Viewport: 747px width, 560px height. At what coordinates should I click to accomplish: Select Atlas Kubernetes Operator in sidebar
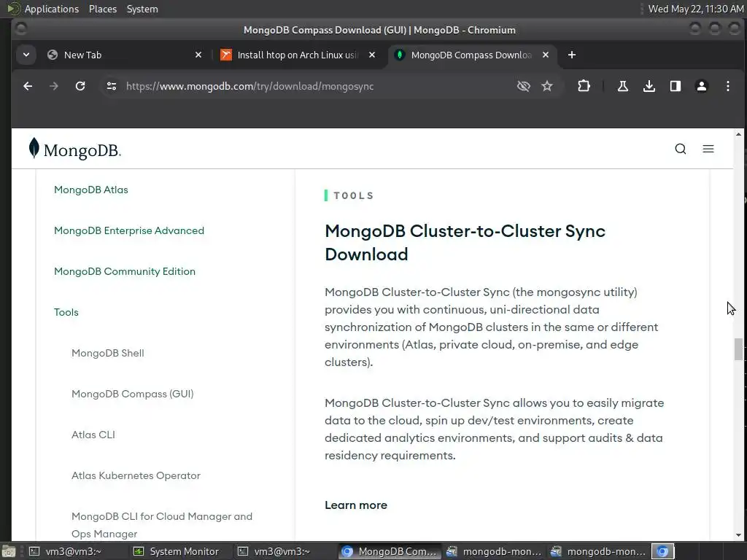(136, 475)
